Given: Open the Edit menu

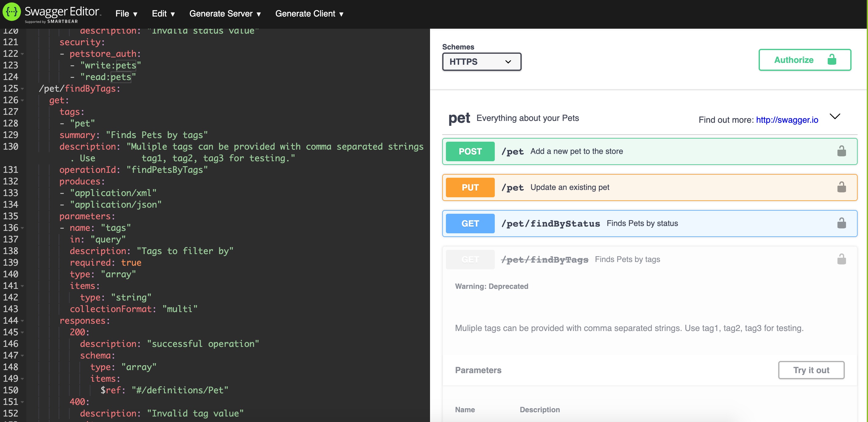Looking at the screenshot, I should (163, 14).
